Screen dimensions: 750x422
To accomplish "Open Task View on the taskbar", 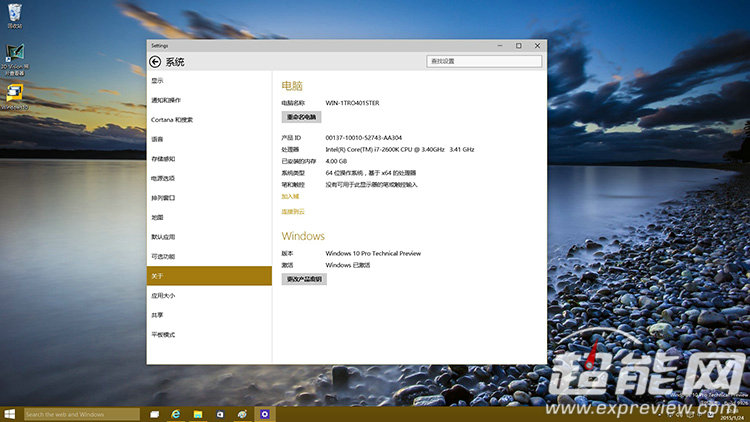I will [155, 413].
